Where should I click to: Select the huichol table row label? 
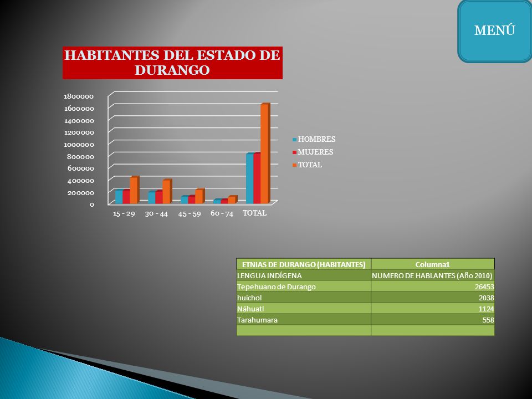coord(249,298)
